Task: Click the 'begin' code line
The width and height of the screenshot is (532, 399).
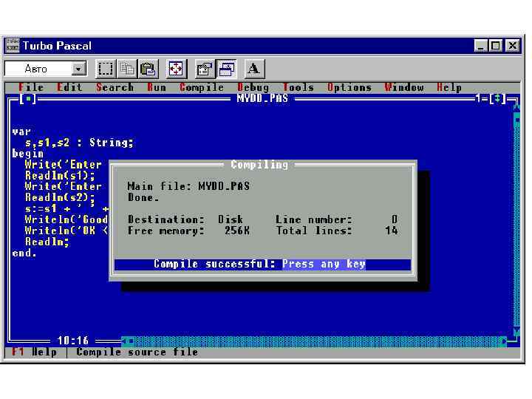Action: pyautogui.click(x=28, y=154)
